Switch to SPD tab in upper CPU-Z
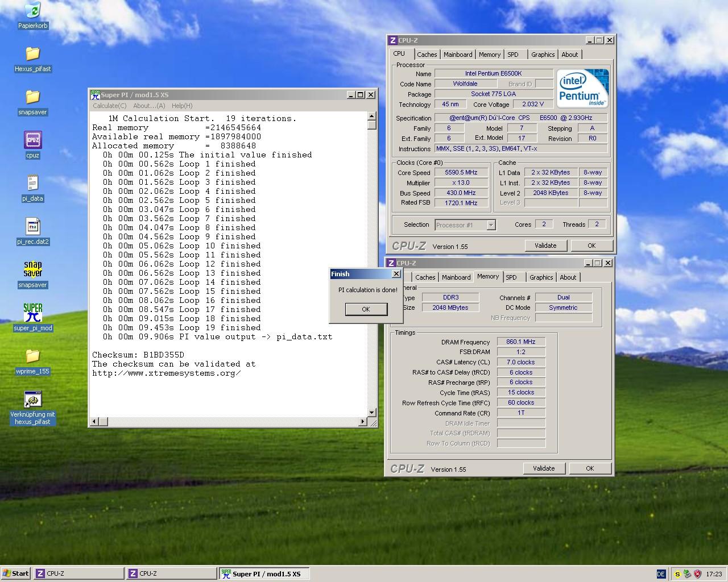The width and height of the screenshot is (728, 582). 513,55
